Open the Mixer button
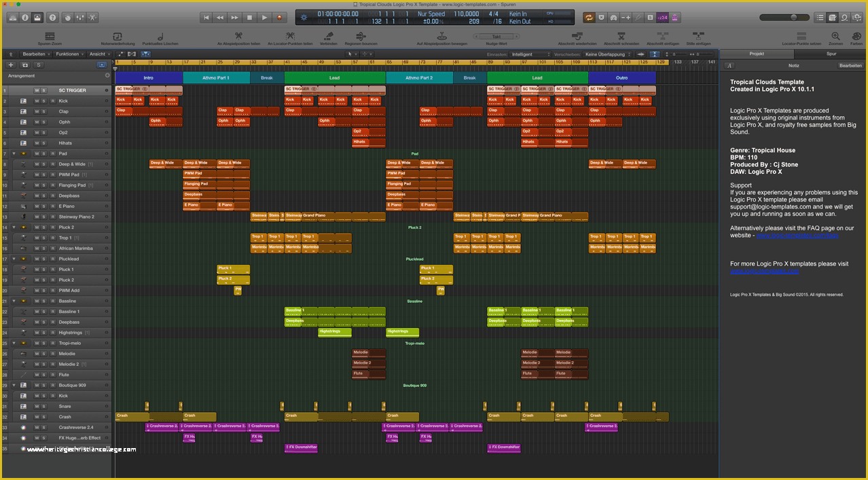868x480 pixels. [x=80, y=17]
